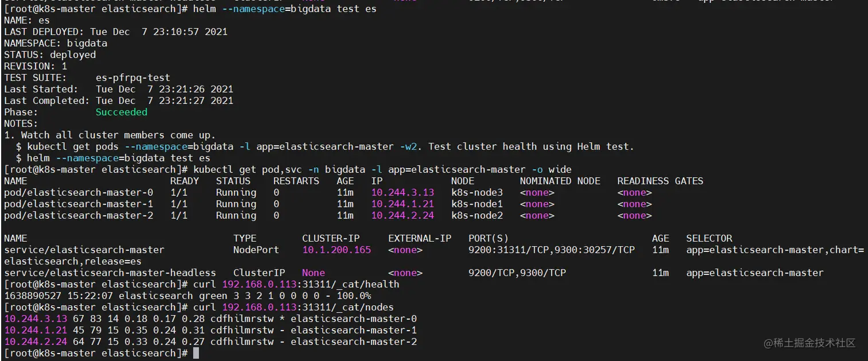868x361 pixels.
Task: Click the green Succeeded phase text
Action: click(x=121, y=112)
